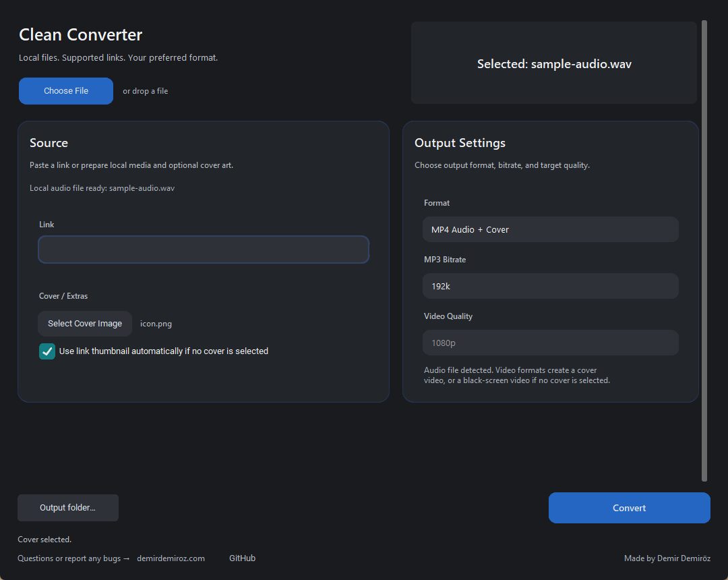Click the icon.png cover filename

156,324
